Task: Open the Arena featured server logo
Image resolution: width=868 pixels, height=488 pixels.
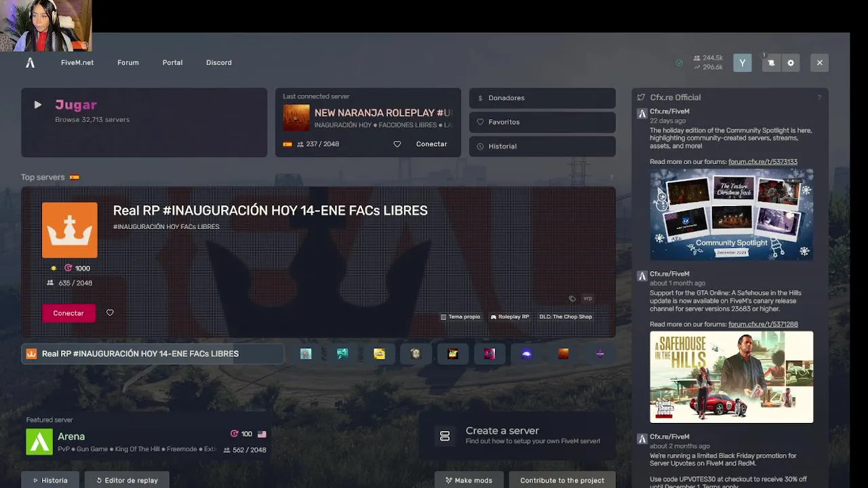Action: [x=39, y=443]
